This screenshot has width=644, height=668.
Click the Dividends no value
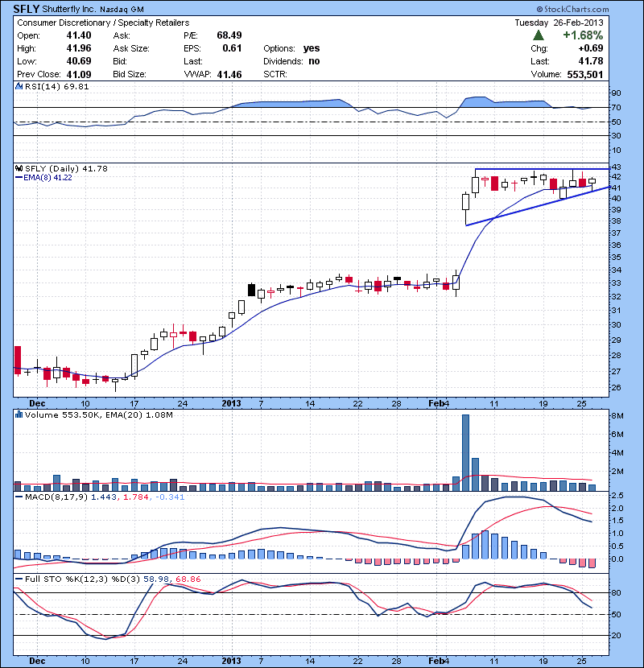tap(314, 61)
